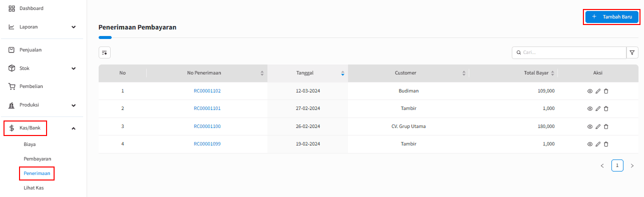Click the Stok box icon
Viewport: 644px width, 197px height.
pos(12,68)
